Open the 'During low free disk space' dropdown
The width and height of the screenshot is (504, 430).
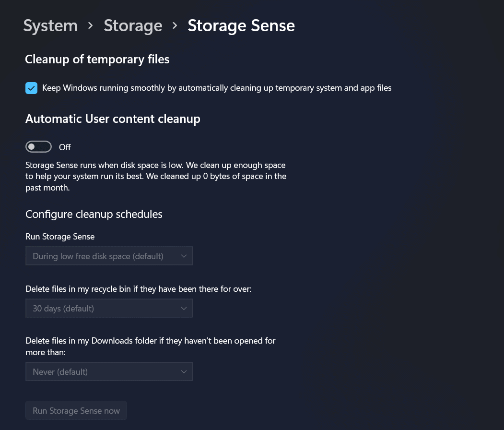(x=98, y=256)
